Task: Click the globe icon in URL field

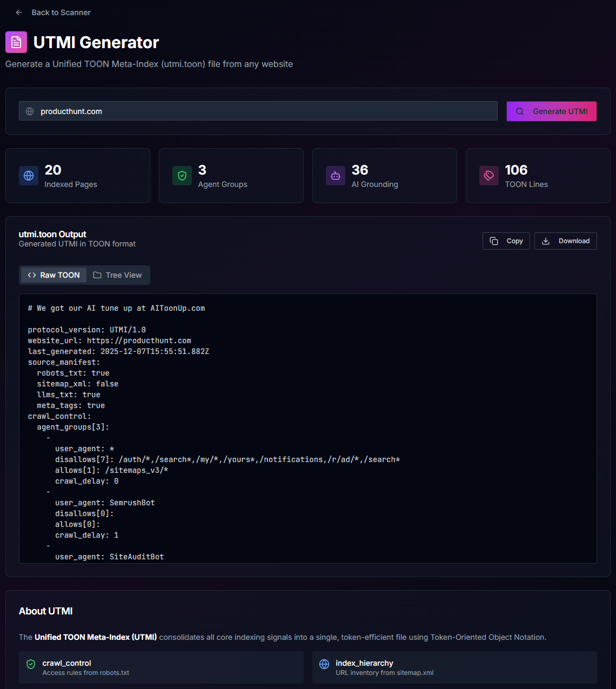Action: coord(30,111)
